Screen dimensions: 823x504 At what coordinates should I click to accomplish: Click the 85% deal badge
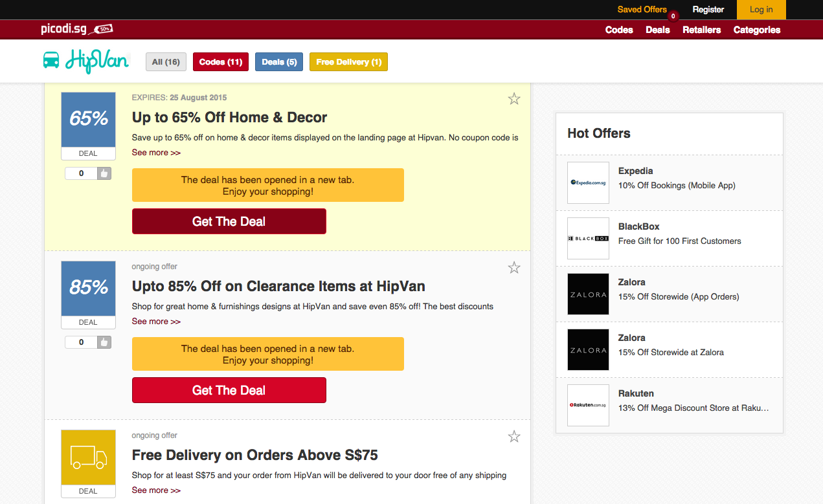[88, 295]
